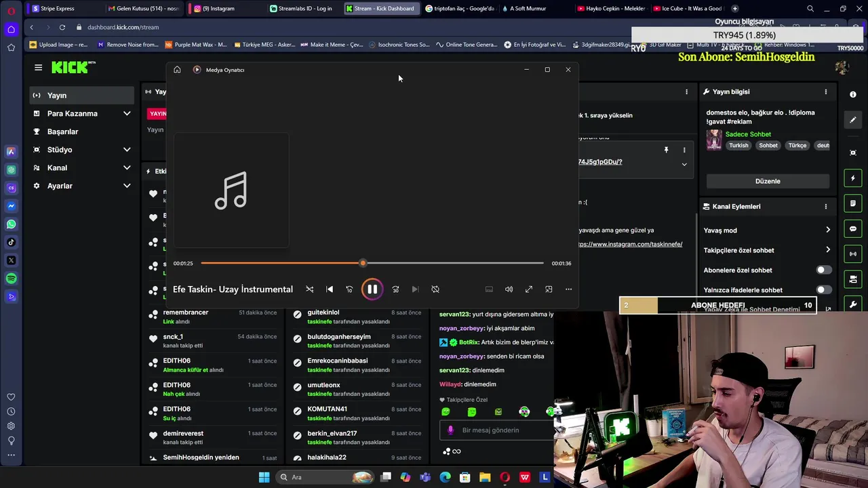Screen dimensions: 868x488
Task: Open Yavaş mod settings chevron
Action: pos(828,230)
